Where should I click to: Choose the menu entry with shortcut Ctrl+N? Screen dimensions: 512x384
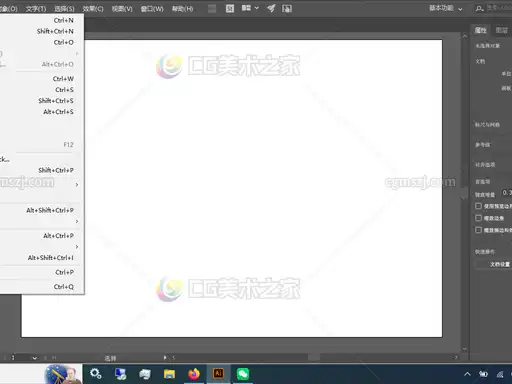tap(42, 20)
